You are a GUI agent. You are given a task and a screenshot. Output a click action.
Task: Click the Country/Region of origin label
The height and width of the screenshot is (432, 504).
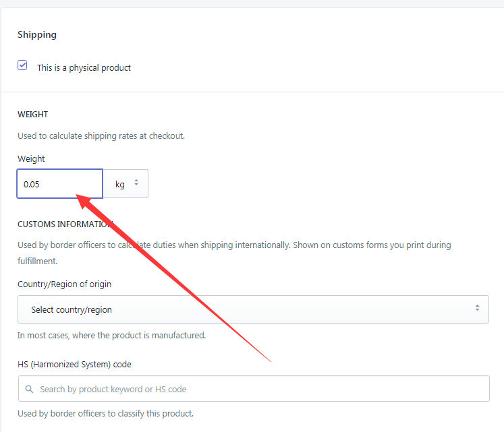[x=64, y=284]
